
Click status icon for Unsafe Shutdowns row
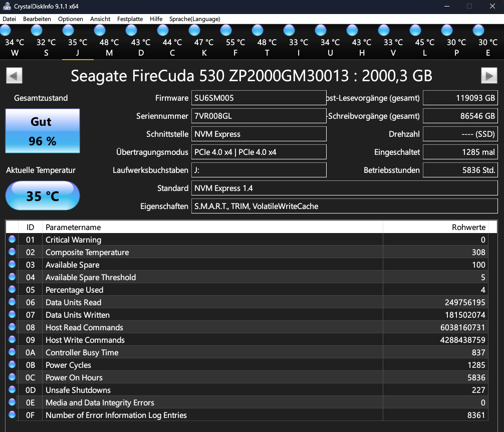[x=12, y=389]
